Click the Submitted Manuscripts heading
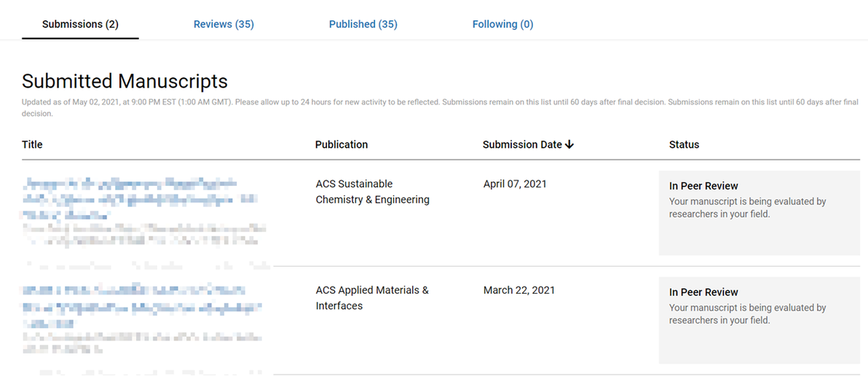The width and height of the screenshot is (868, 390). pyautogui.click(x=125, y=81)
